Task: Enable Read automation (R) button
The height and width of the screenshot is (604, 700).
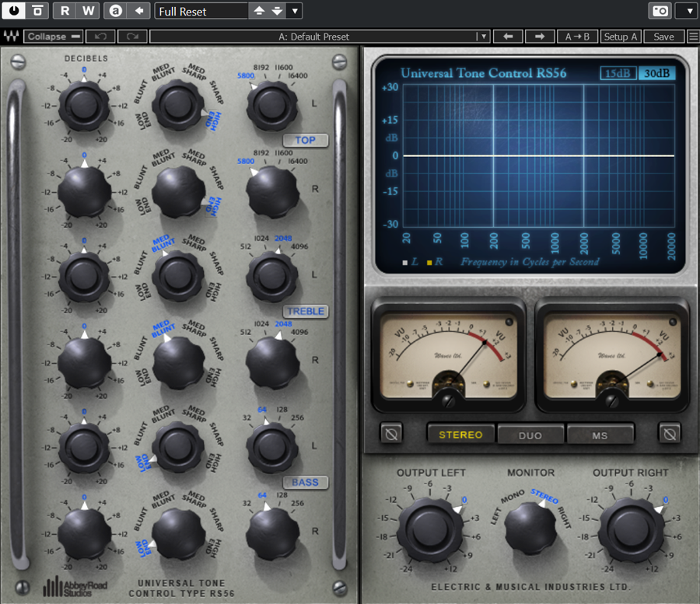Action: point(65,11)
